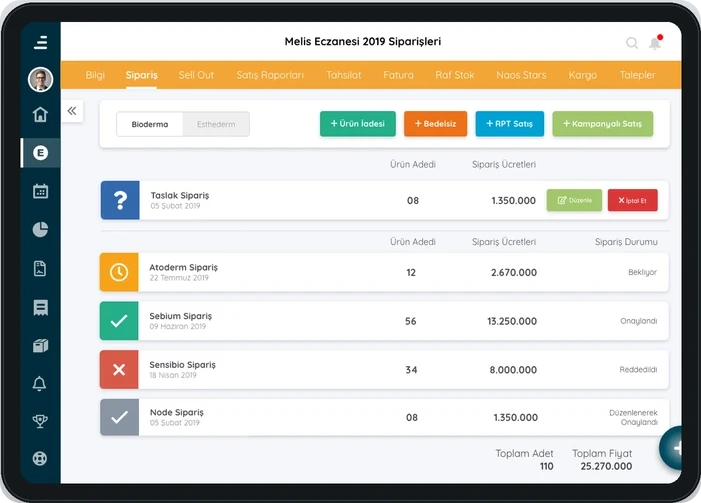Click the Toplam Fiyat 25.270.000 value
Image resolution: width=701 pixels, height=503 pixels.
[x=606, y=466]
